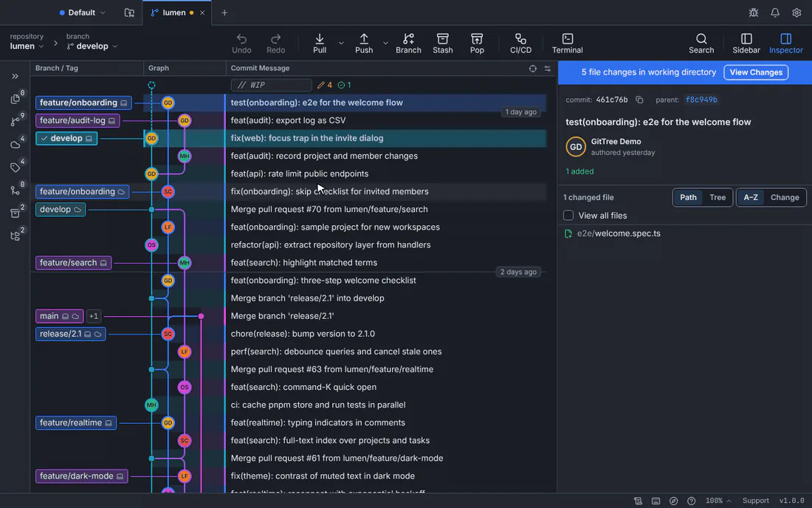
Task: Open a new tab with the plus button
Action: click(224, 13)
